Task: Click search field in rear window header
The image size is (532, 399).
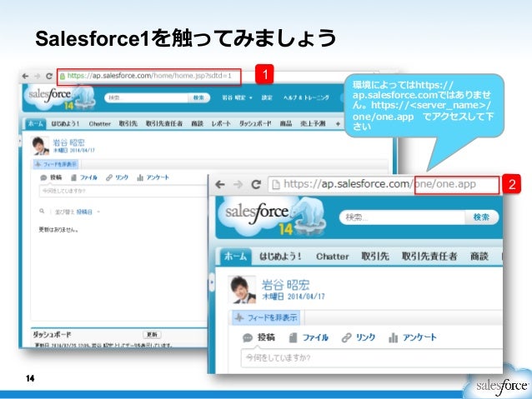Action: (x=148, y=97)
